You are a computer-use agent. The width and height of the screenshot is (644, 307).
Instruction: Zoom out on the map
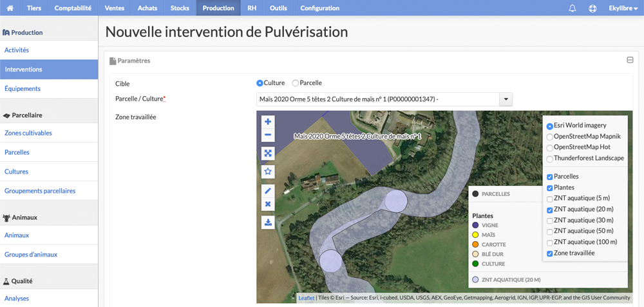(268, 135)
